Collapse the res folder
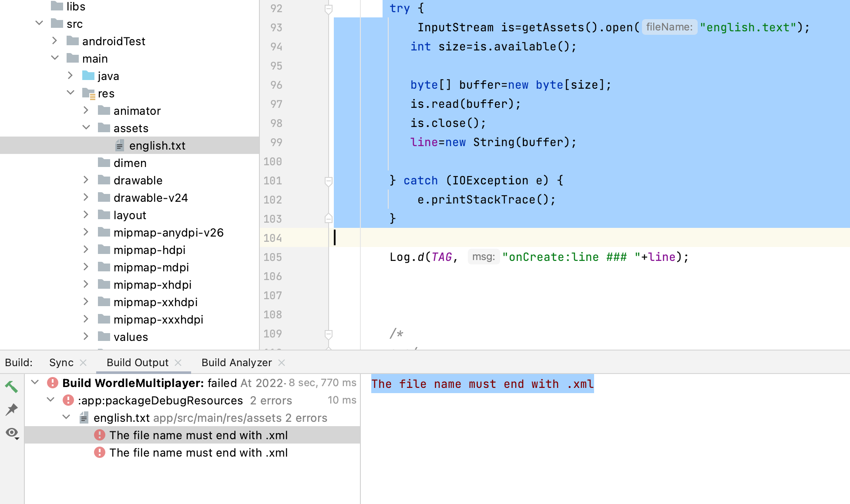This screenshot has width=850, height=504. click(71, 93)
